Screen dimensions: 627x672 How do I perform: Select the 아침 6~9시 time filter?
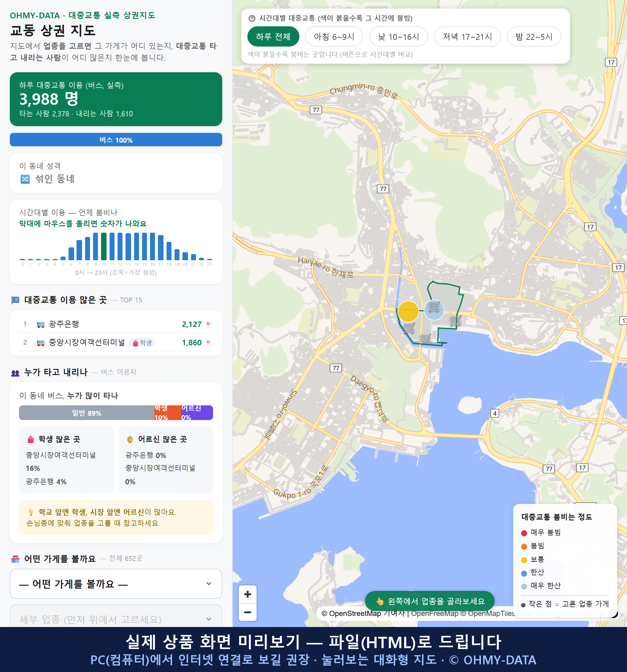click(334, 36)
